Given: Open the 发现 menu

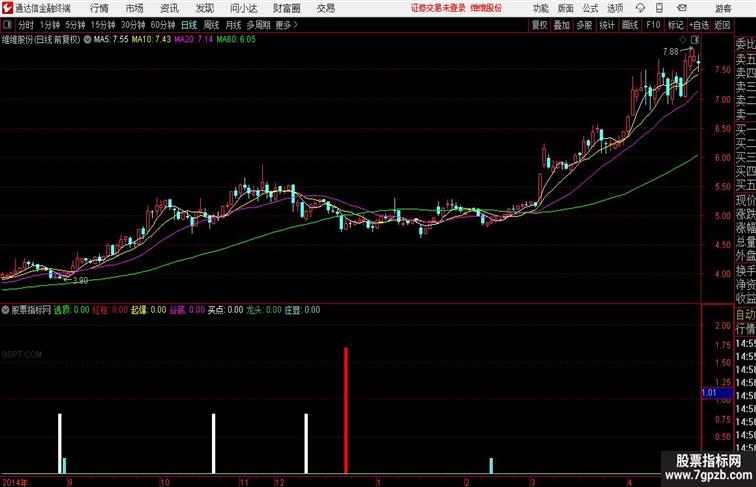Looking at the screenshot, I should pyautogui.click(x=204, y=8).
